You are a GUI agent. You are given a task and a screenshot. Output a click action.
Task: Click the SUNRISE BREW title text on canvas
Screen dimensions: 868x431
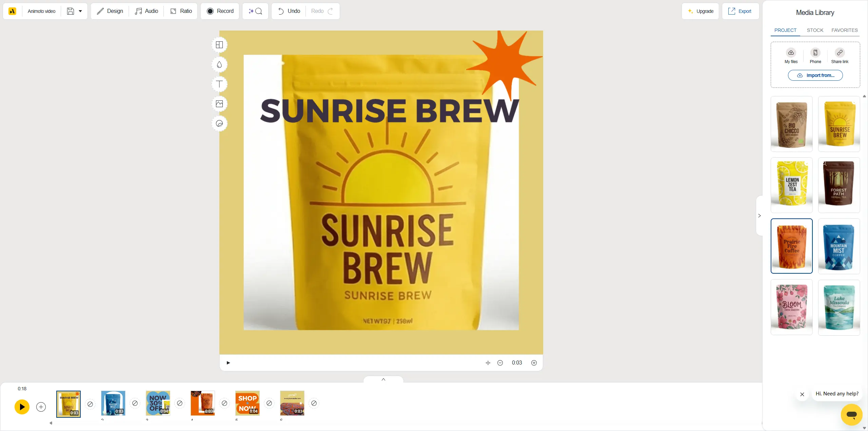[x=390, y=111]
